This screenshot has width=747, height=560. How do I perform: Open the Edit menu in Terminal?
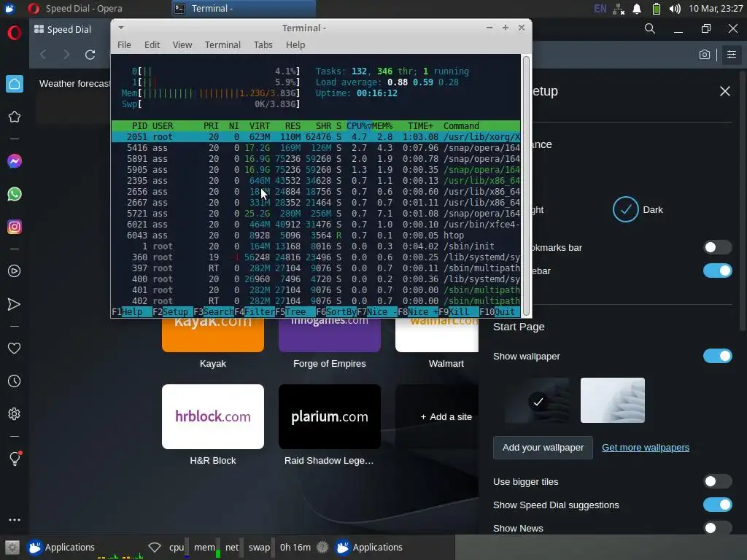152,44
